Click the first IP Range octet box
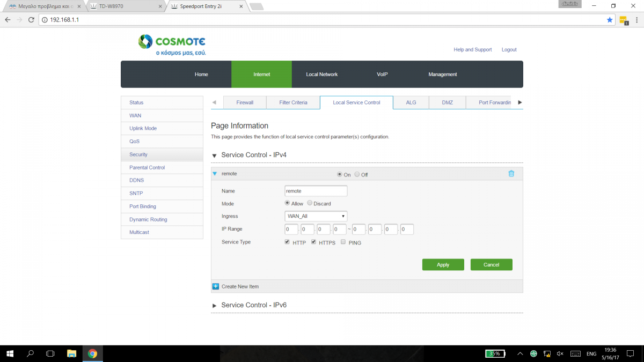644x362 pixels. (x=291, y=230)
